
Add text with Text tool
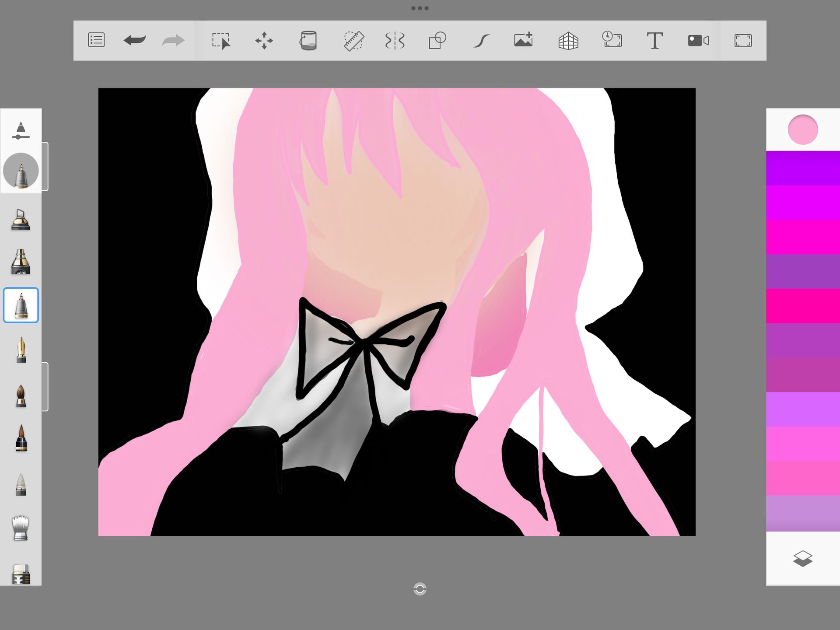click(654, 41)
